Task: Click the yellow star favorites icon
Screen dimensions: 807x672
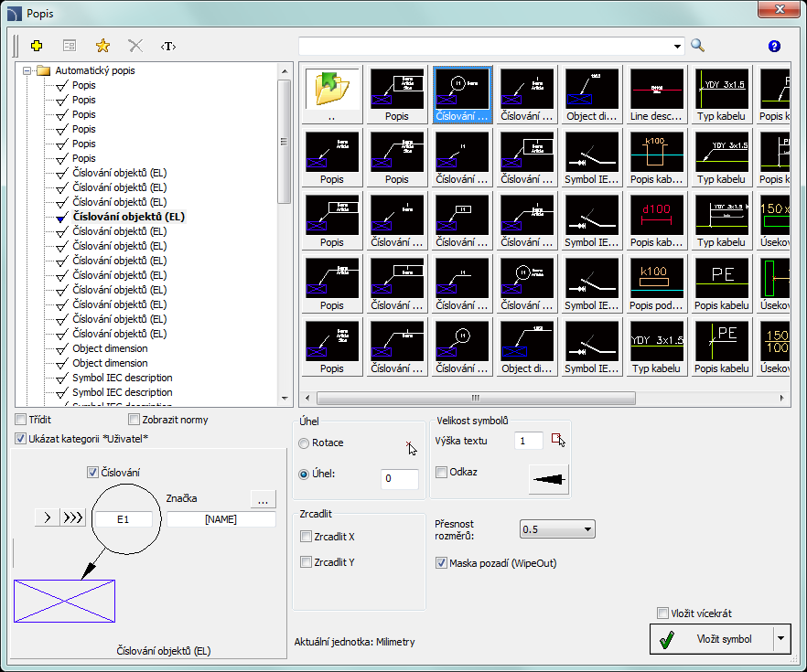Action: pyautogui.click(x=102, y=47)
